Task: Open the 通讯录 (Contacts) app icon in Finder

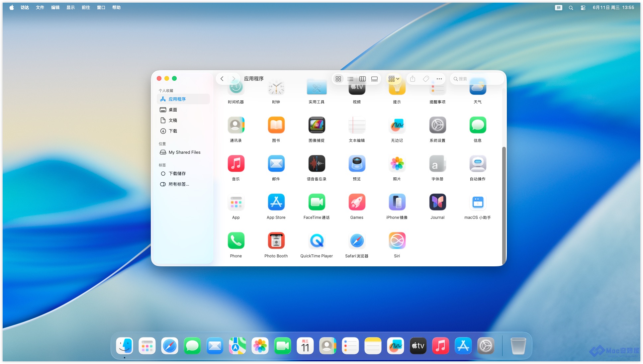Action: click(x=236, y=125)
